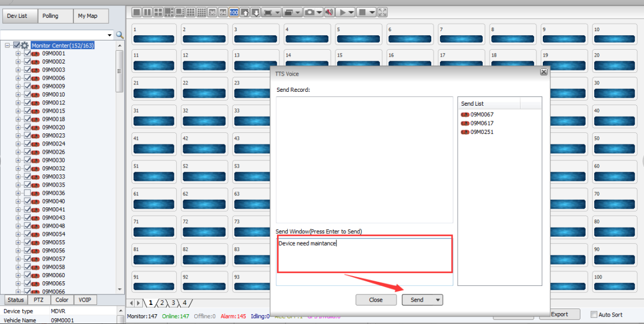Click the fullscreen arrows icon in the toolbar
The height and width of the screenshot is (324, 644).
[382, 12]
